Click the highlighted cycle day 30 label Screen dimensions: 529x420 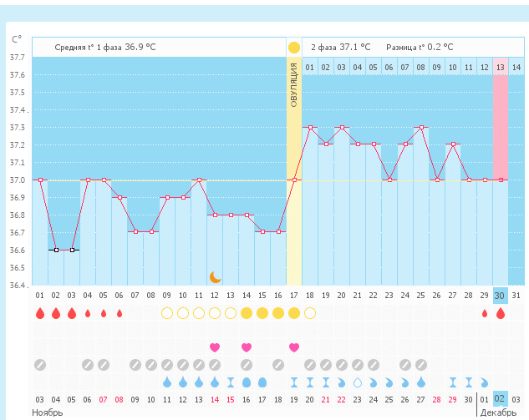[501, 295]
